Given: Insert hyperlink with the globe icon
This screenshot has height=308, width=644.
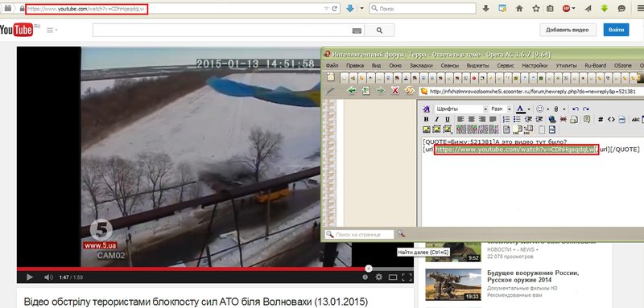Looking at the screenshot, I should [552, 119].
